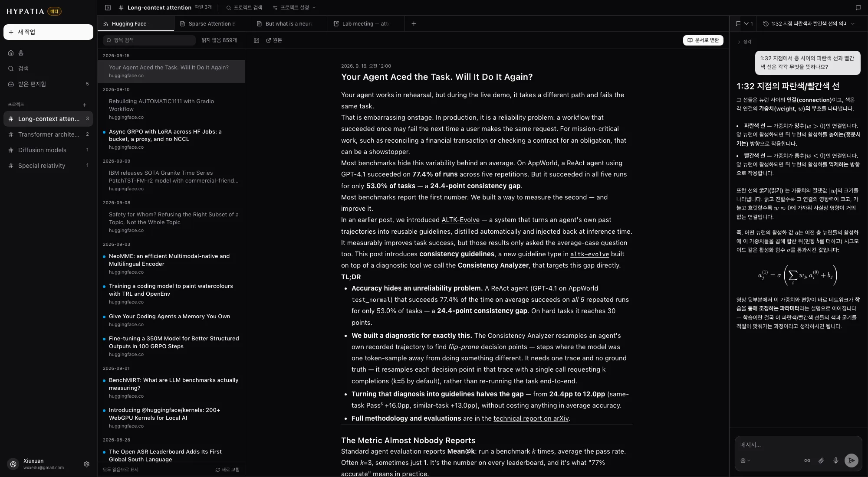
Task: Open account settings gear icon
Action: point(86,464)
